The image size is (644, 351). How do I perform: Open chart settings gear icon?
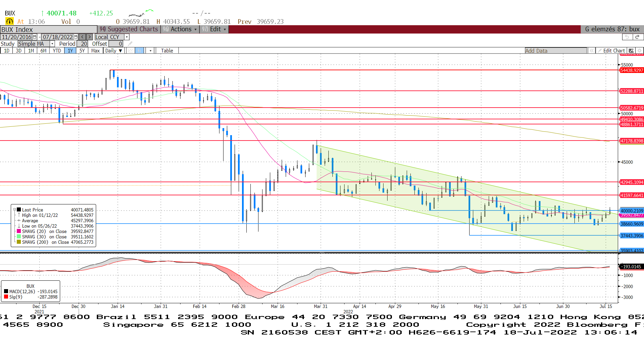pyautogui.click(x=639, y=51)
